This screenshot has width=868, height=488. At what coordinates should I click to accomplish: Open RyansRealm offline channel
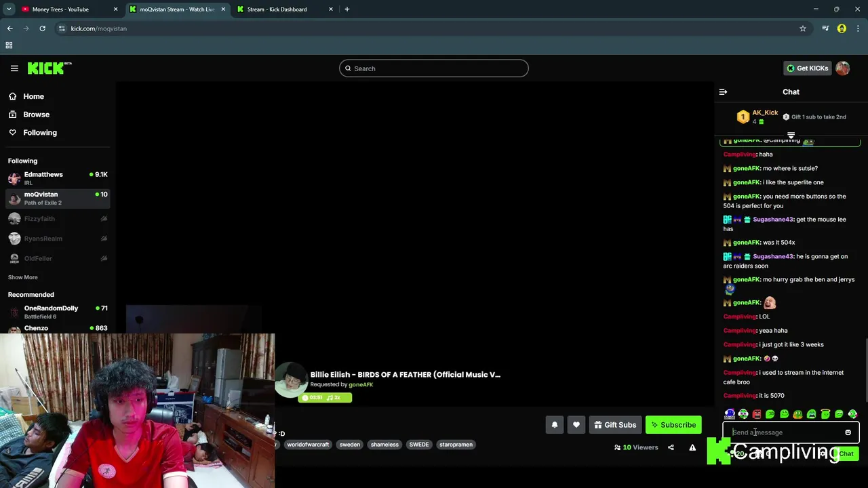(x=57, y=239)
